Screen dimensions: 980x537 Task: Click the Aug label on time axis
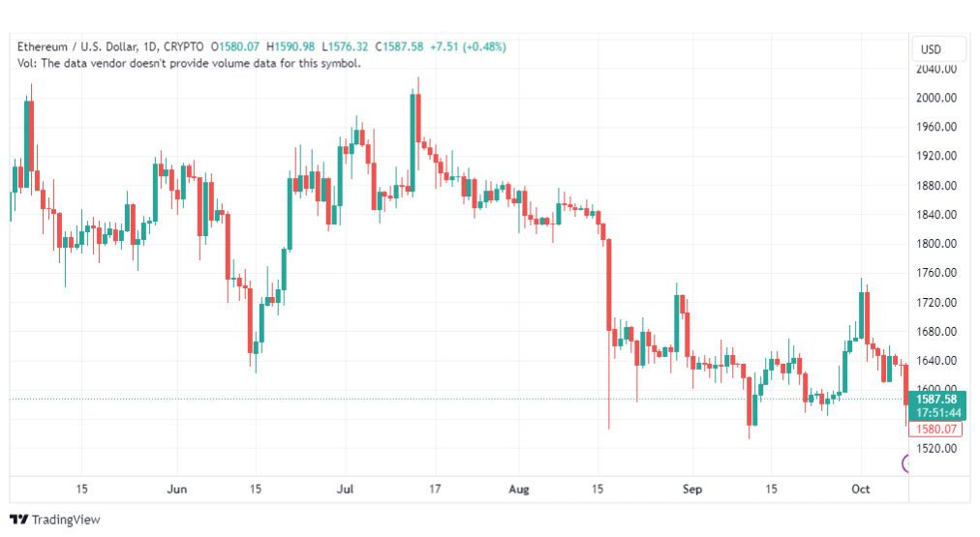pyautogui.click(x=519, y=489)
